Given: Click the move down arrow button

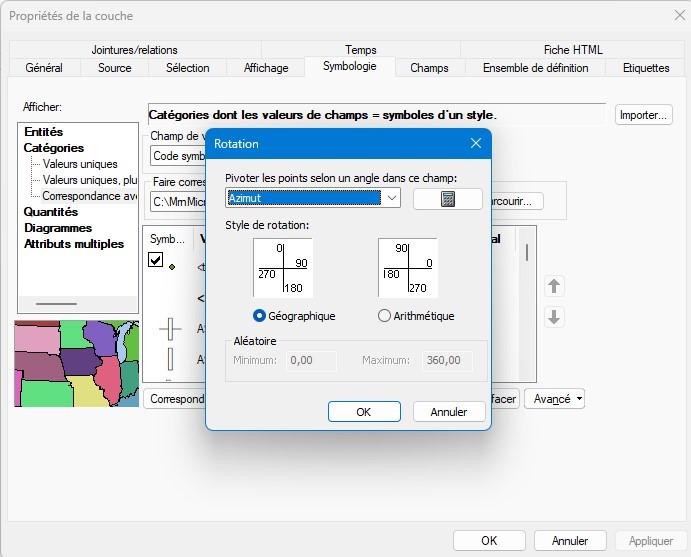Looking at the screenshot, I should point(554,317).
